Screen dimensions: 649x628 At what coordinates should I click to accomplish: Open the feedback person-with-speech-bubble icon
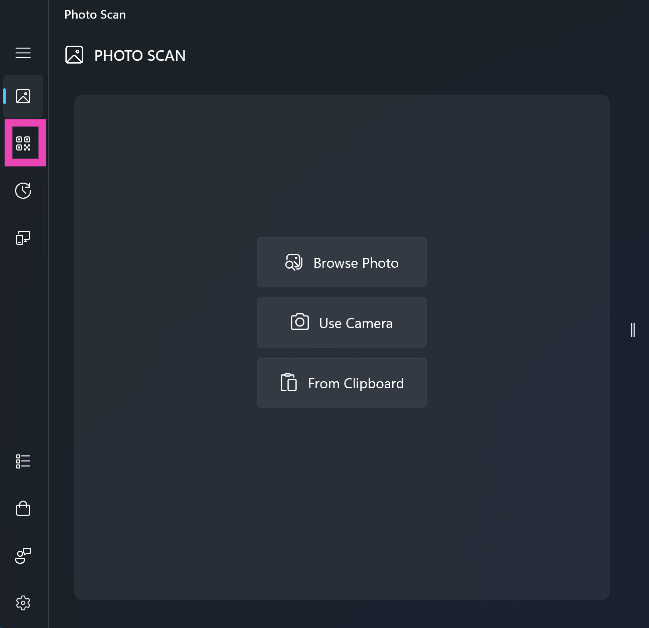pos(23,556)
